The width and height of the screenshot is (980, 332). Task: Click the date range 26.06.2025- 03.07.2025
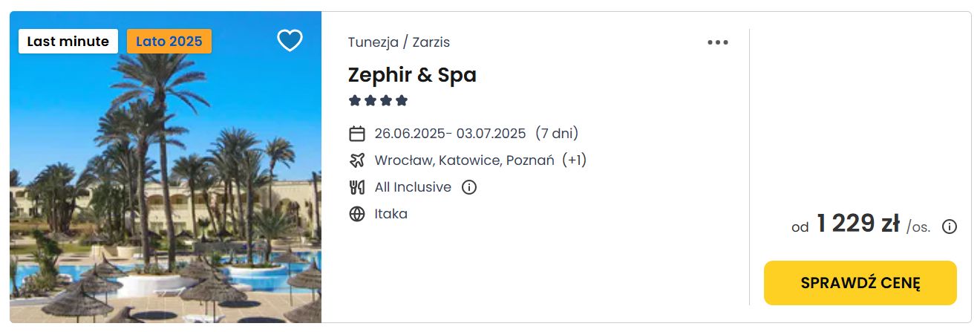coord(450,134)
